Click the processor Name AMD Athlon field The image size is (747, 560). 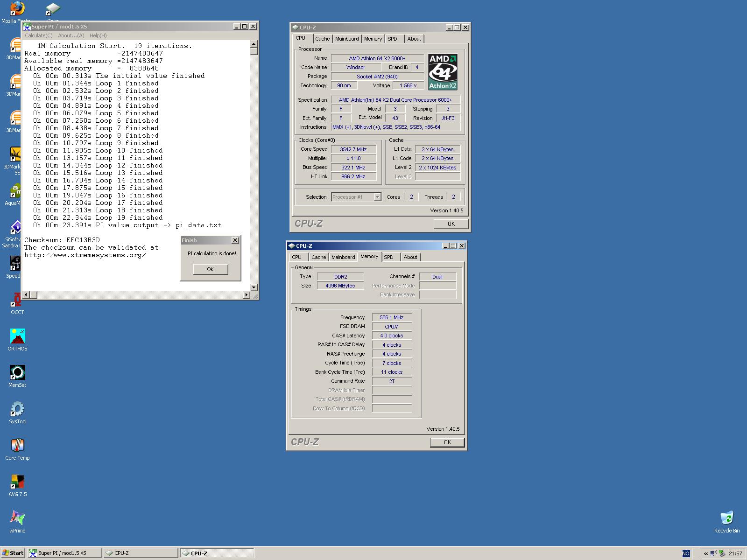377,58
